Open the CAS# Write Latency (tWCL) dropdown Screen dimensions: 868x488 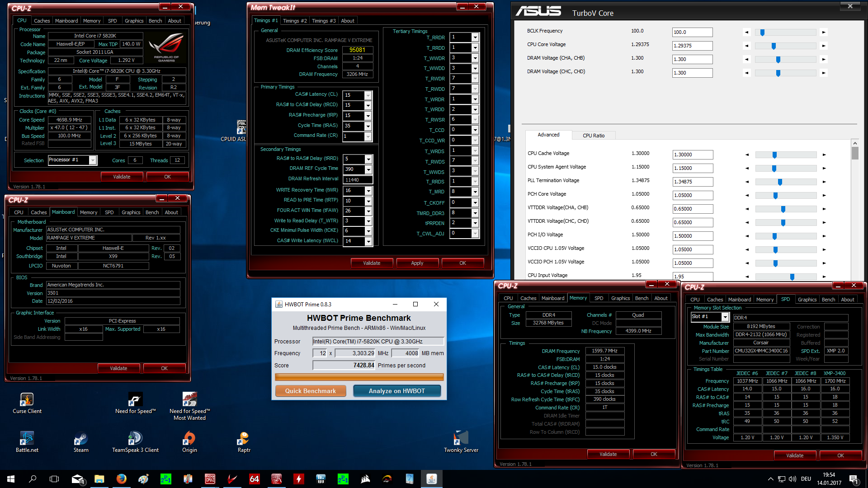click(368, 241)
